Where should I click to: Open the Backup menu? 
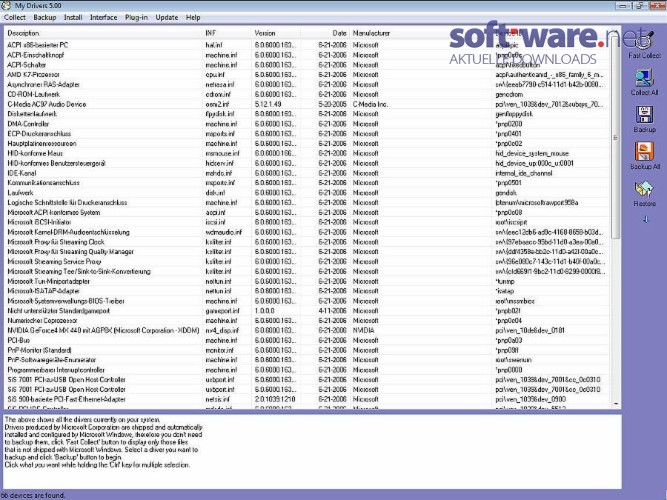pyautogui.click(x=45, y=17)
